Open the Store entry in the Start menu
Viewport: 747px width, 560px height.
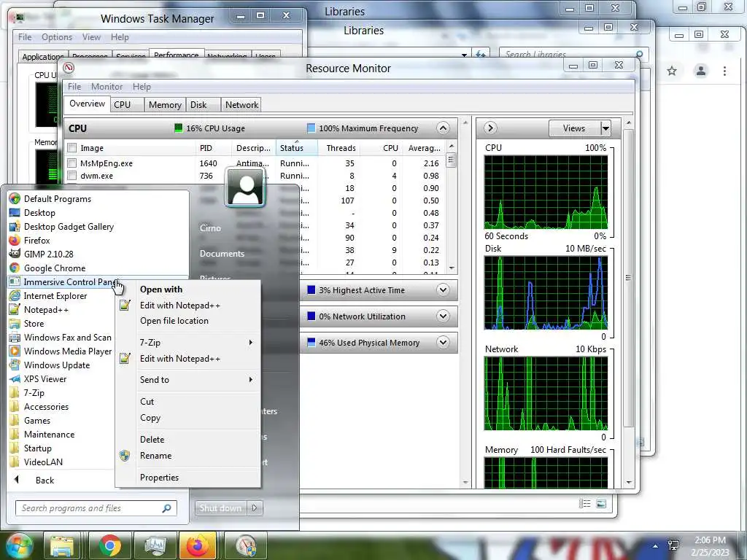pos(34,323)
